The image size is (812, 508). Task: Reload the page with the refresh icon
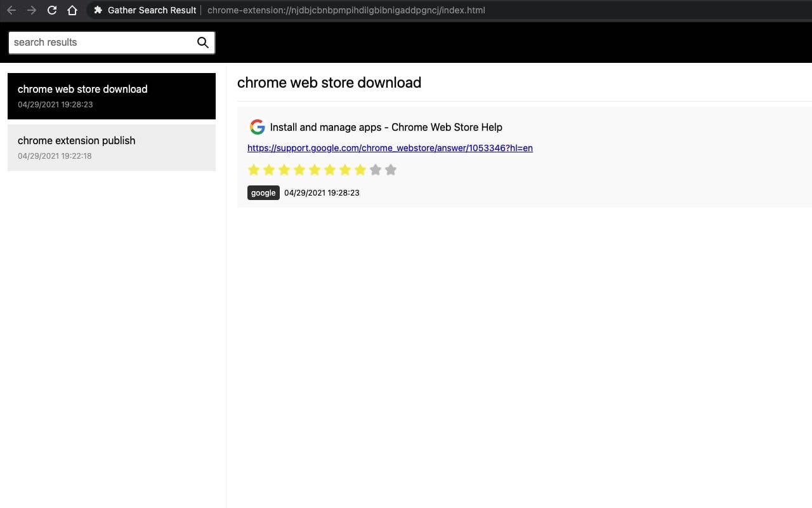coord(52,10)
